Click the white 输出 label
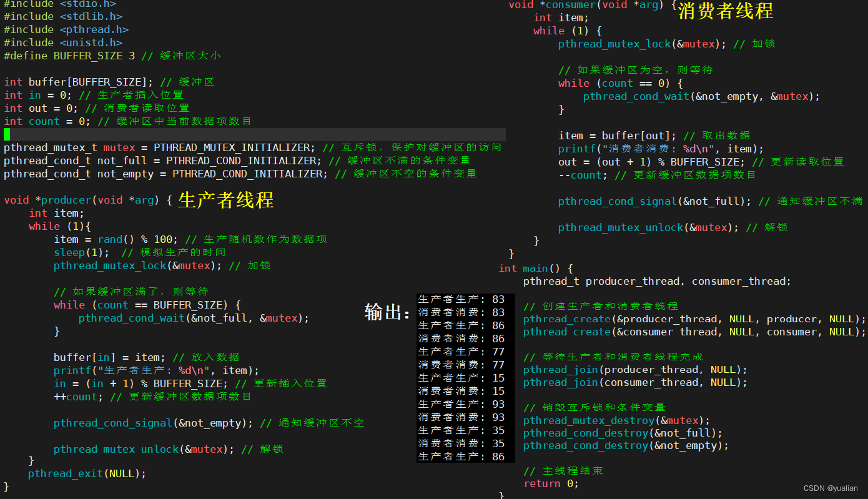The image size is (868, 499). (387, 312)
